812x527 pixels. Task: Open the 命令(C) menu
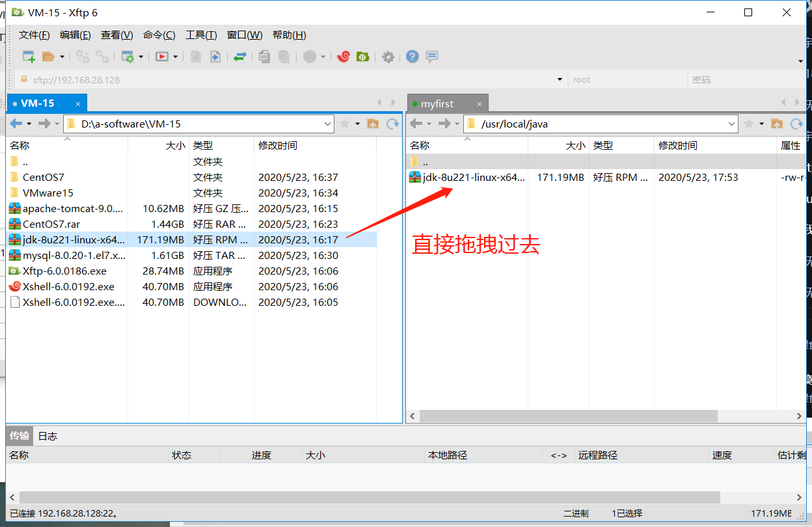pos(159,35)
